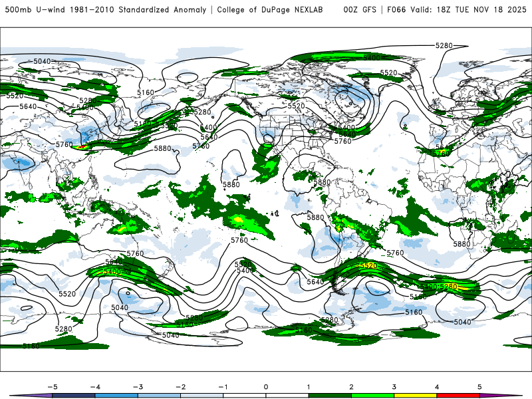Select the light blue colorbar segment between -3 and -2
Screen dimensions: 532x399
coord(159,396)
